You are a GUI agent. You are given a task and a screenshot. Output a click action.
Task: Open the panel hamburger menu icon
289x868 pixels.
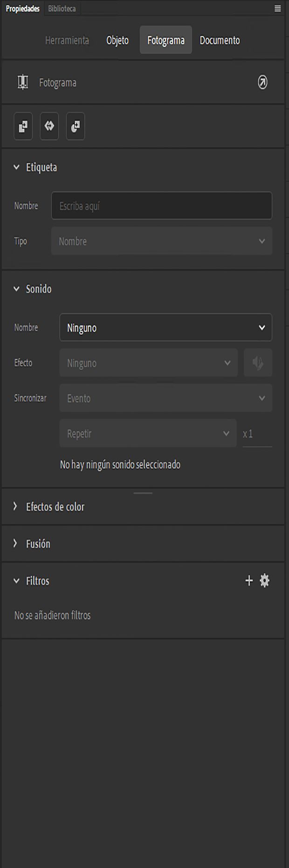click(278, 8)
